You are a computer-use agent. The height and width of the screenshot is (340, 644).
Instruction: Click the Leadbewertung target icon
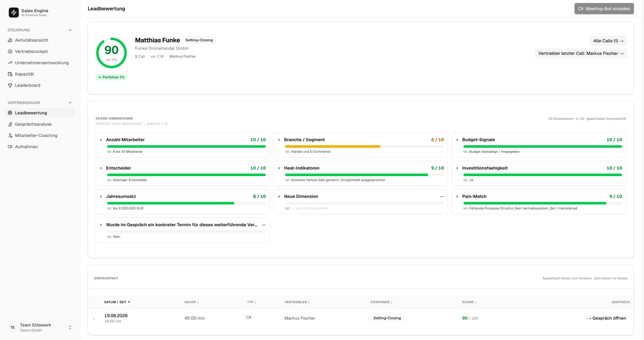click(10, 113)
